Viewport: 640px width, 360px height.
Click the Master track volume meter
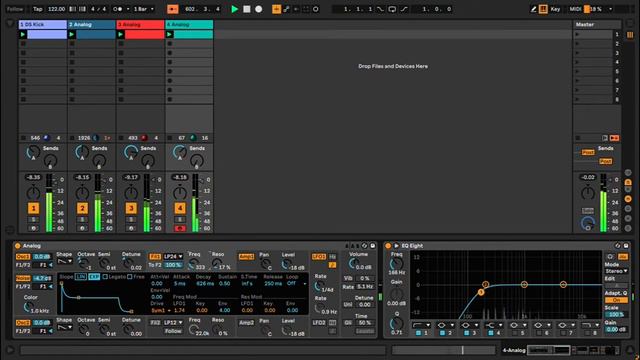pyautogui.click(x=603, y=203)
